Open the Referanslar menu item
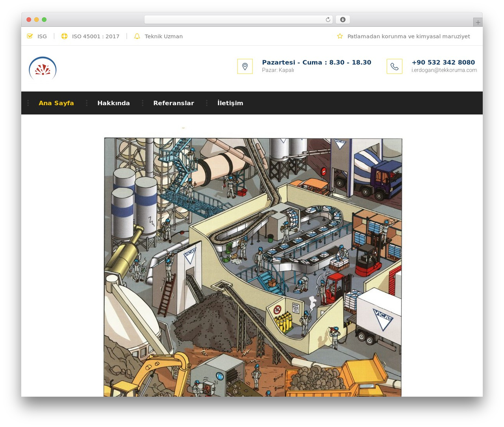 pos(174,103)
